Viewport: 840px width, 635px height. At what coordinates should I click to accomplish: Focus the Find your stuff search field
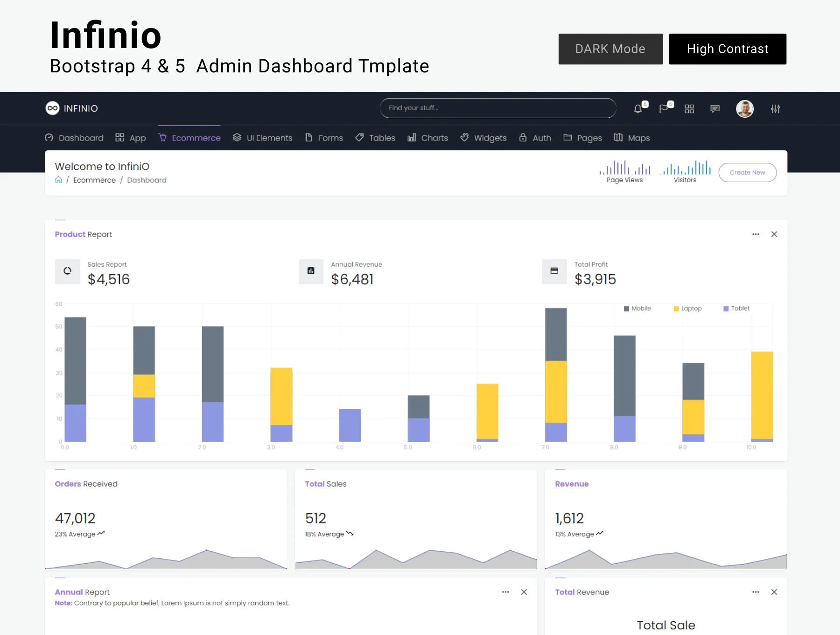(x=498, y=108)
